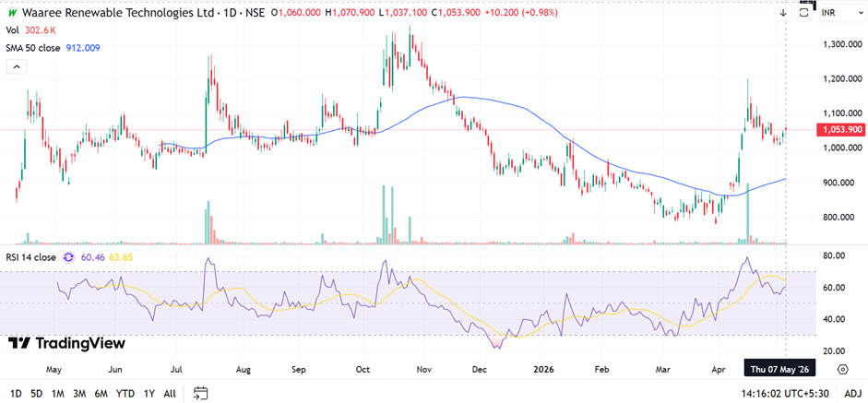
Task: Collapse the indicator legend chevron
Action: click(17, 67)
